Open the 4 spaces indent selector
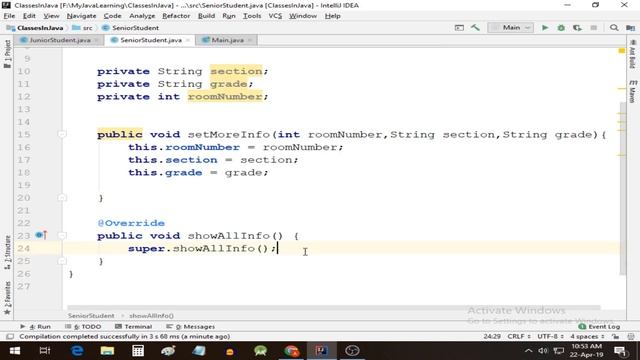The image size is (640, 360). click(x=587, y=337)
